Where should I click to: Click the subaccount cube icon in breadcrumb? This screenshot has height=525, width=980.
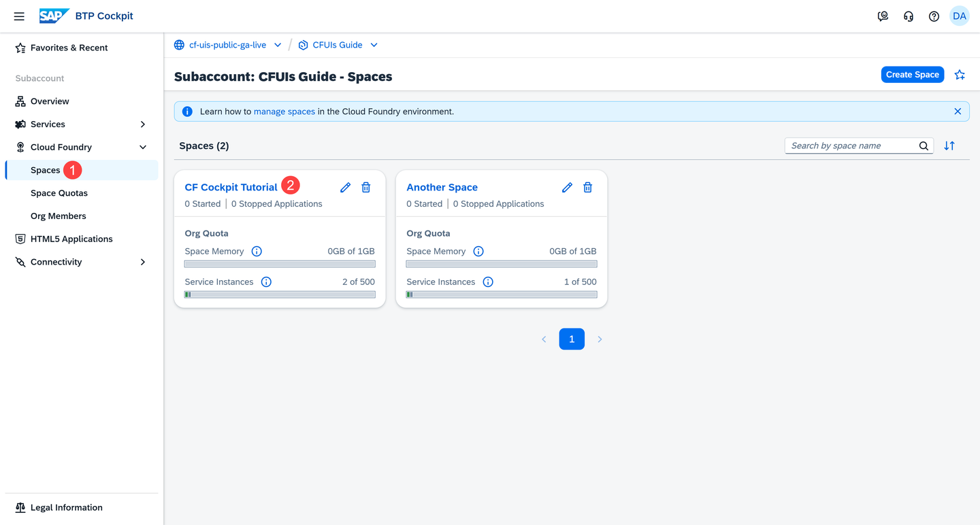[303, 45]
